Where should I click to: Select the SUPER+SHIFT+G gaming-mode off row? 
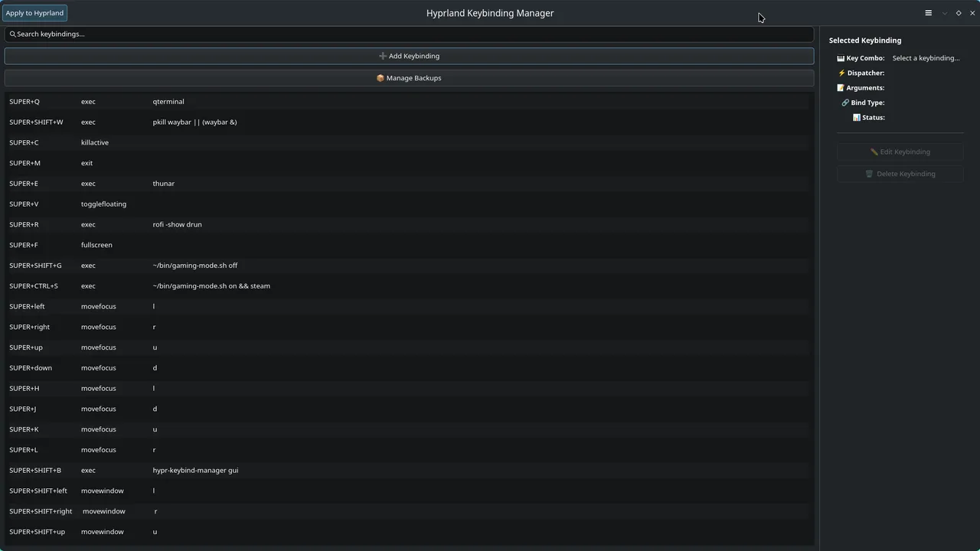[x=407, y=266]
